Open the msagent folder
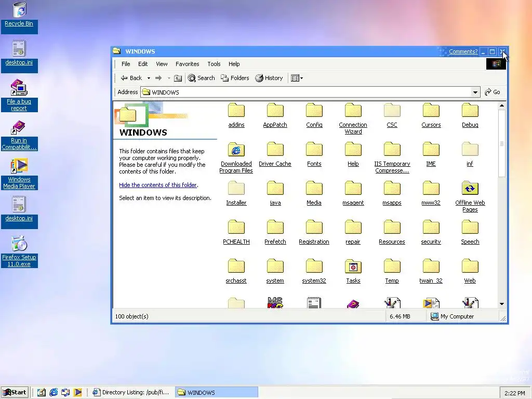Viewport: 532px width, 399px height. point(353,193)
